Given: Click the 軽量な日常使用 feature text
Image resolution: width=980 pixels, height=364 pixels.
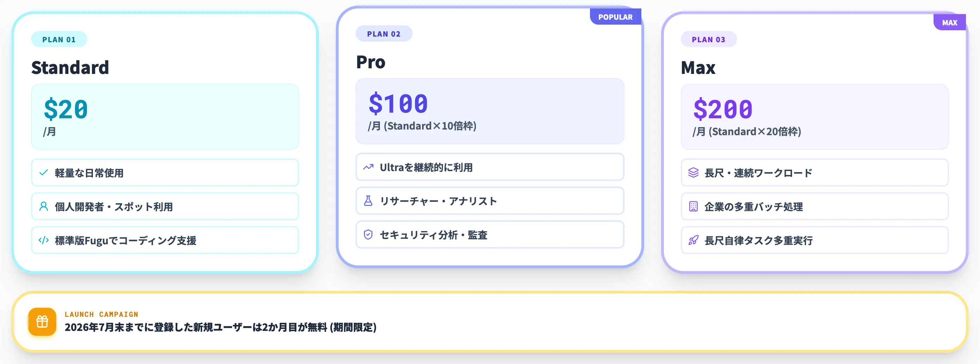Looking at the screenshot, I should 89,173.
